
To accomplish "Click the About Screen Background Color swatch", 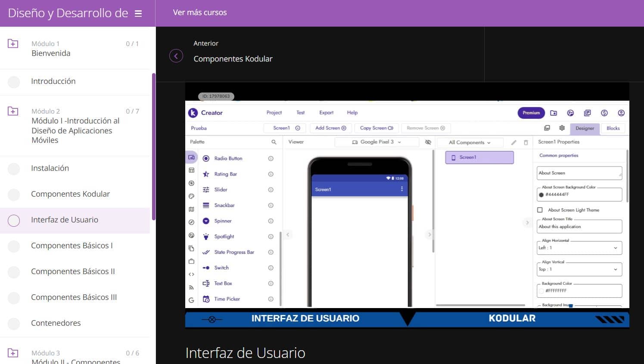I will tap(541, 194).
